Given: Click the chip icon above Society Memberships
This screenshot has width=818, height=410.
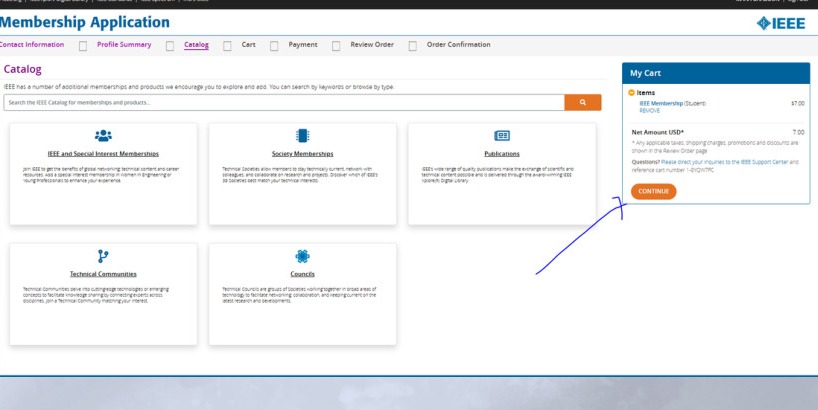Looking at the screenshot, I should point(302,136).
